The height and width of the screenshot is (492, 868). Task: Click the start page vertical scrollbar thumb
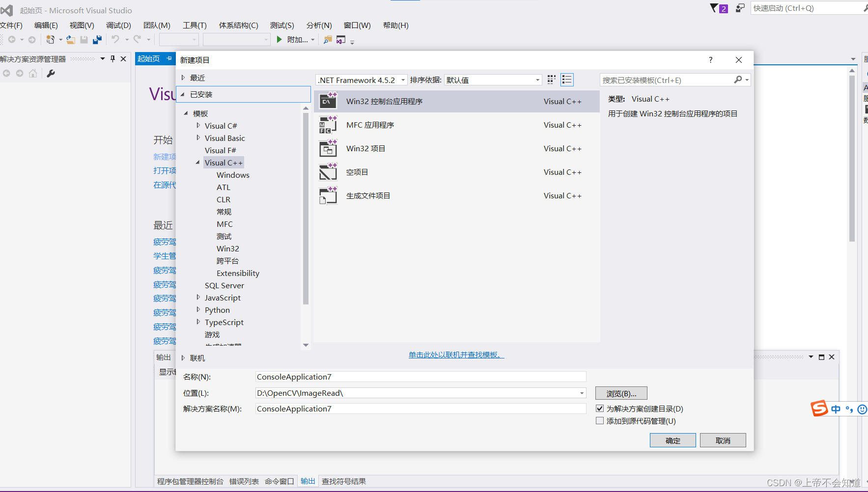point(852,159)
